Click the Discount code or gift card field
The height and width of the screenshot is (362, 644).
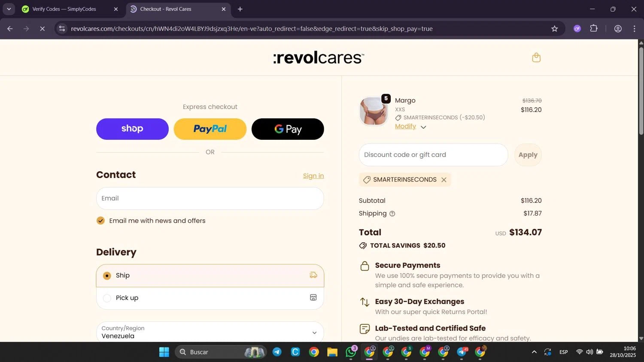(x=433, y=155)
